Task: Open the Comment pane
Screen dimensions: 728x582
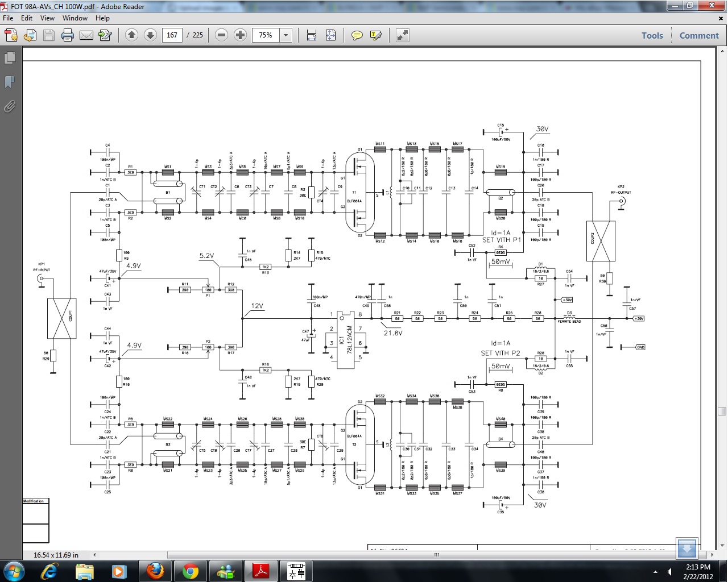Action: tap(699, 35)
